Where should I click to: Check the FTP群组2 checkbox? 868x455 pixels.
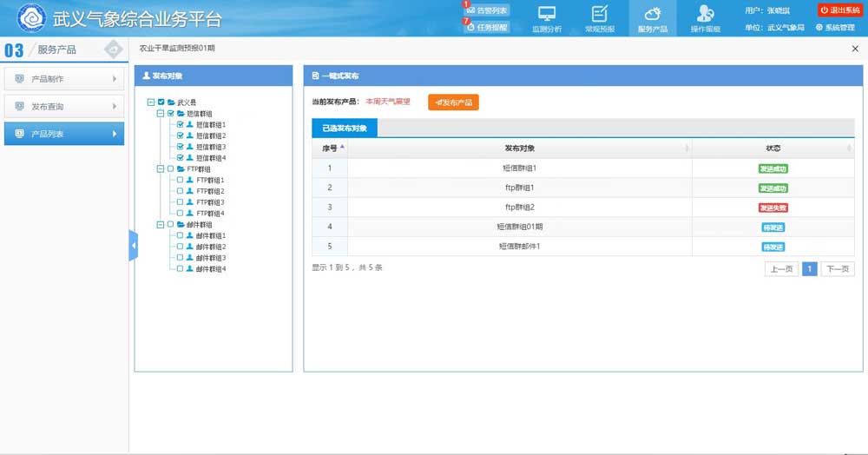[181, 191]
